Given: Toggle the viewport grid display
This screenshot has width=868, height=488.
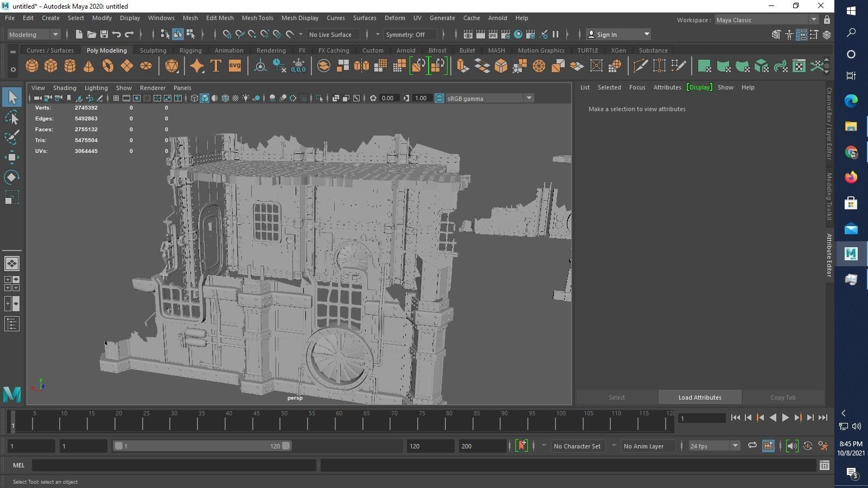Looking at the screenshot, I should pos(116,98).
